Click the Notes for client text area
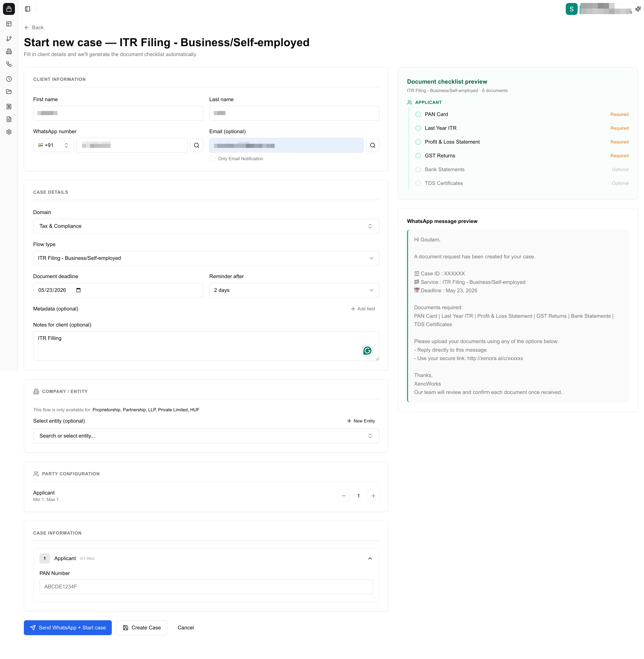This screenshot has width=644, height=659. [x=206, y=346]
